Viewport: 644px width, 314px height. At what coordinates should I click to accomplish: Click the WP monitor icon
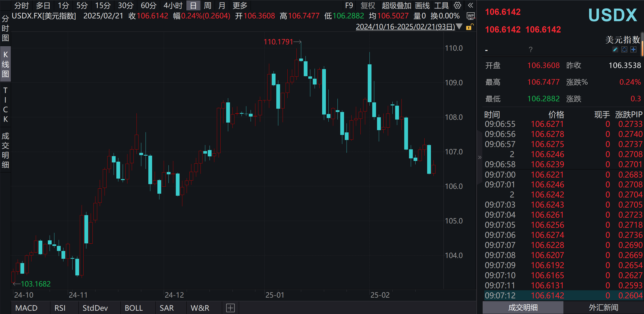tap(470, 16)
